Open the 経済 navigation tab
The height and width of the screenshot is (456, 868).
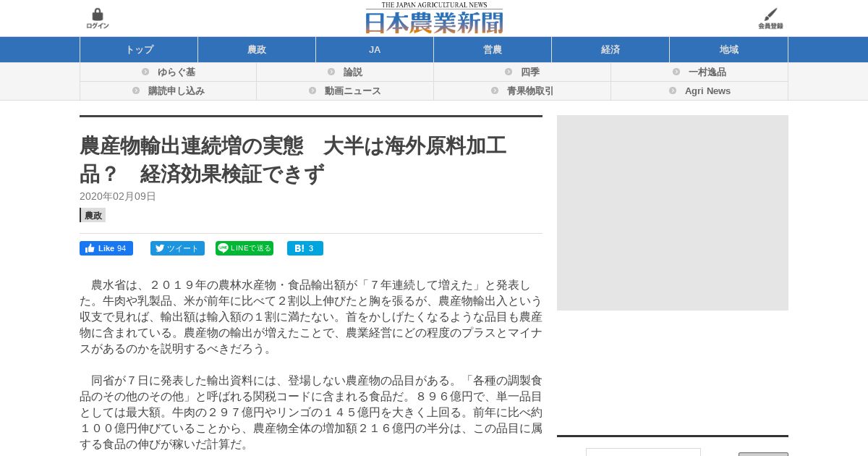point(610,49)
